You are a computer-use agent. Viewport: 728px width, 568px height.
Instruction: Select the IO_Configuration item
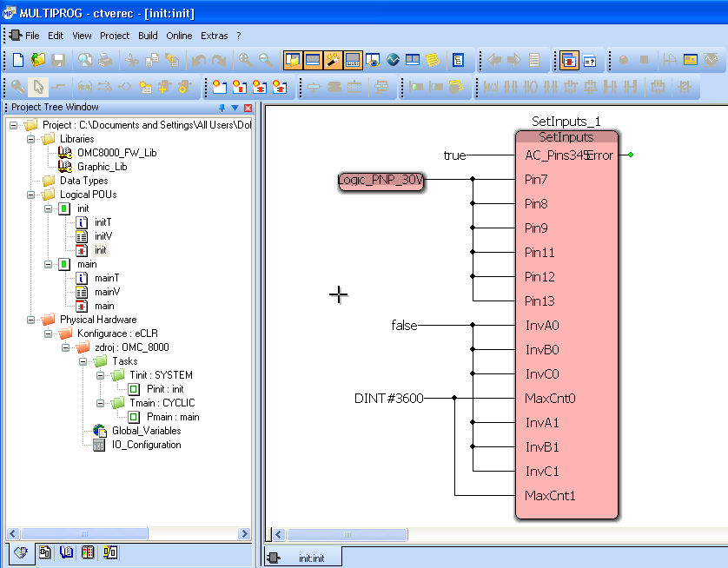pyautogui.click(x=146, y=445)
